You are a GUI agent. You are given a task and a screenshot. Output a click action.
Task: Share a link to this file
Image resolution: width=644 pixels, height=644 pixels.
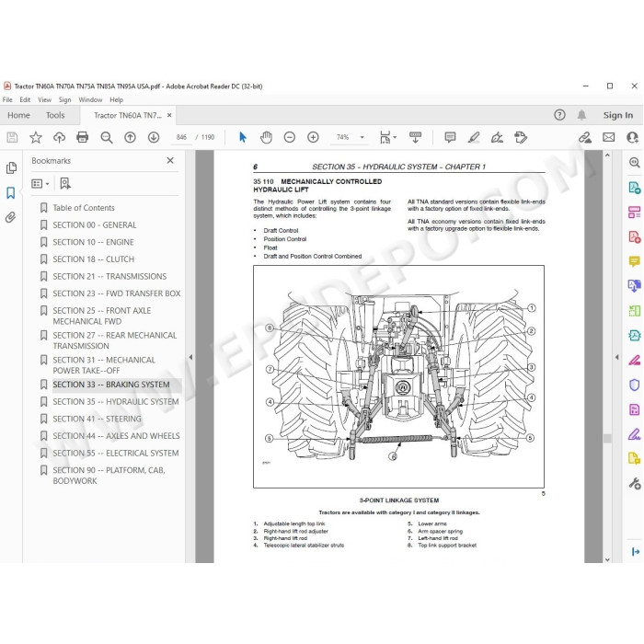(585, 137)
